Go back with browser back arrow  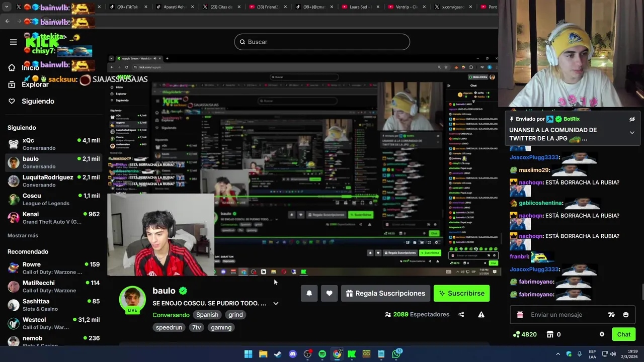[7, 21]
